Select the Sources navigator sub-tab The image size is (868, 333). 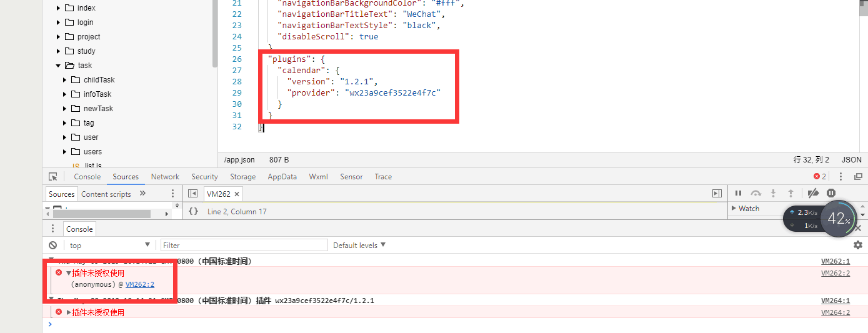pyautogui.click(x=62, y=194)
